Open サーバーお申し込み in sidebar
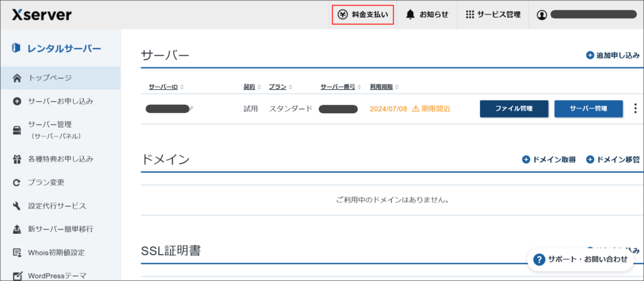Viewport: 644px width, 281px height. pos(60,101)
